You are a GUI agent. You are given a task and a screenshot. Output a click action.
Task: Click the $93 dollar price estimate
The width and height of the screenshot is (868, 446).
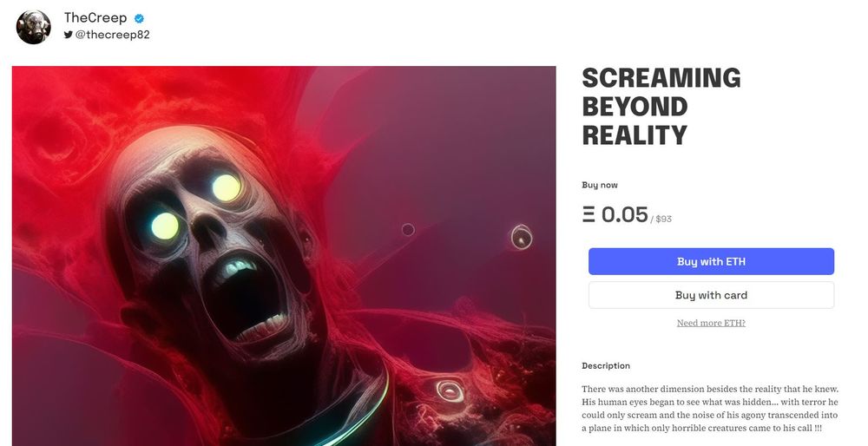[663, 220]
